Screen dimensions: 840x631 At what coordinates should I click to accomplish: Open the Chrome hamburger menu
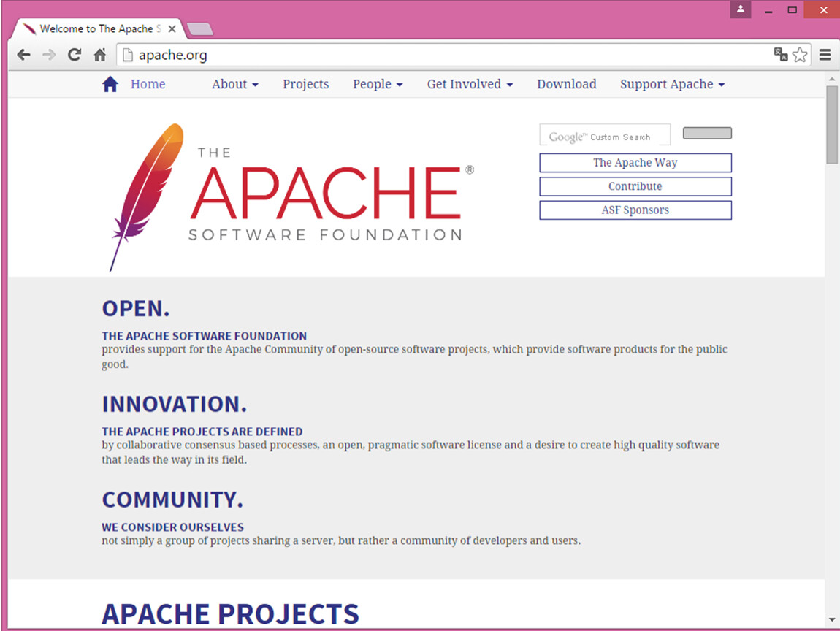pos(825,55)
